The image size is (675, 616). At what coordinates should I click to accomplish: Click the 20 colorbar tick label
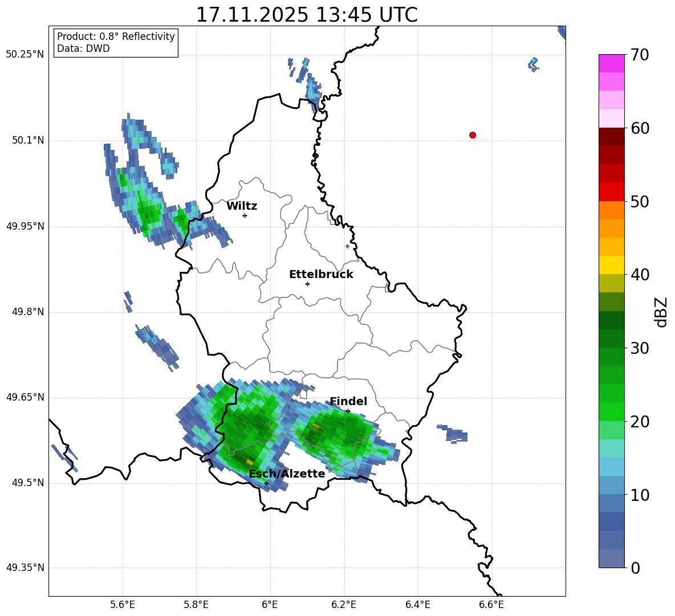(640, 422)
